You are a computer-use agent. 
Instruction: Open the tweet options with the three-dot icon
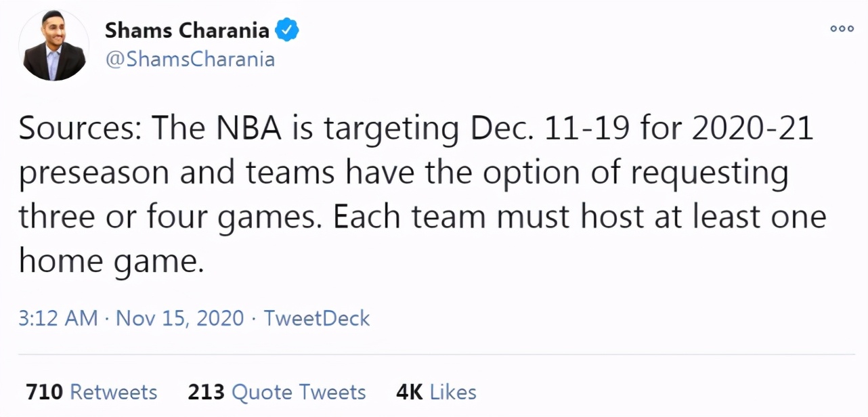(841, 28)
